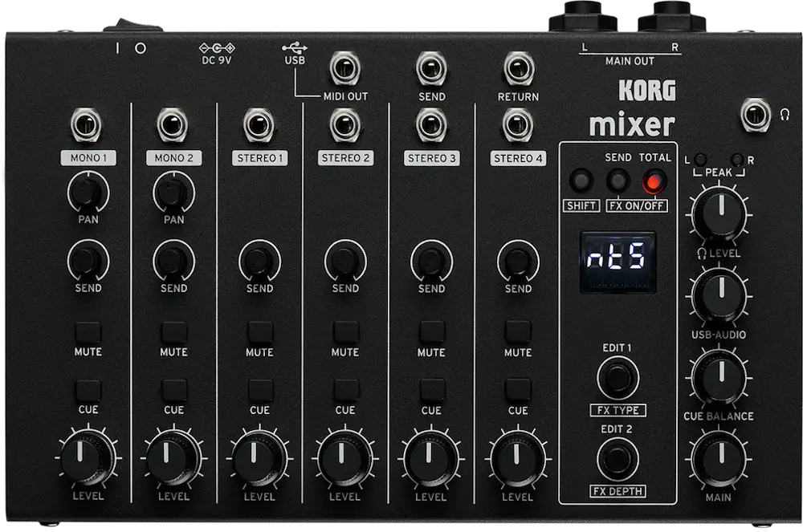This screenshot has height=532, width=803.
Task: Enable CUE on STEREO 4 channel
Action: (518, 390)
